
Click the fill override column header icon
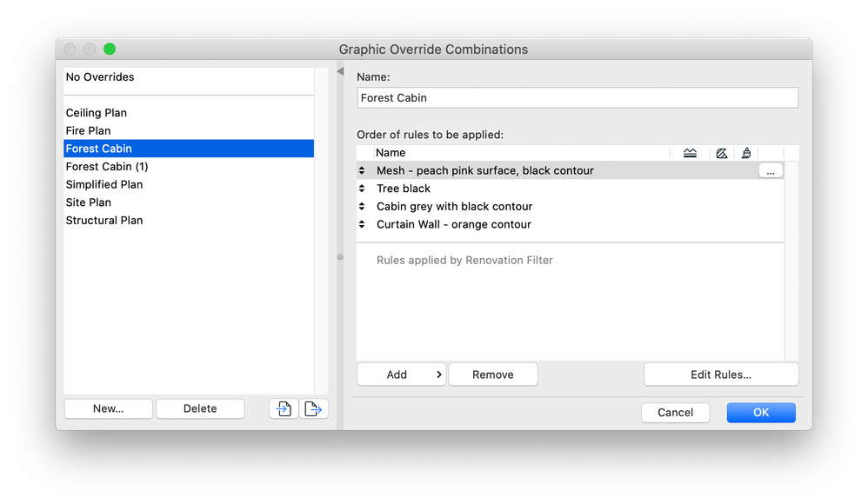(x=722, y=152)
